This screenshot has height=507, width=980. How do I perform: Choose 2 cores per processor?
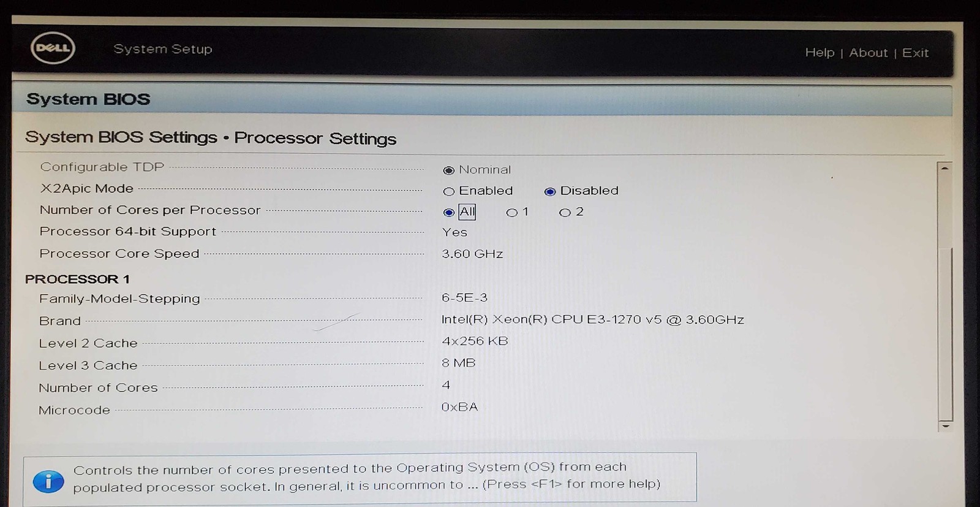pyautogui.click(x=565, y=213)
